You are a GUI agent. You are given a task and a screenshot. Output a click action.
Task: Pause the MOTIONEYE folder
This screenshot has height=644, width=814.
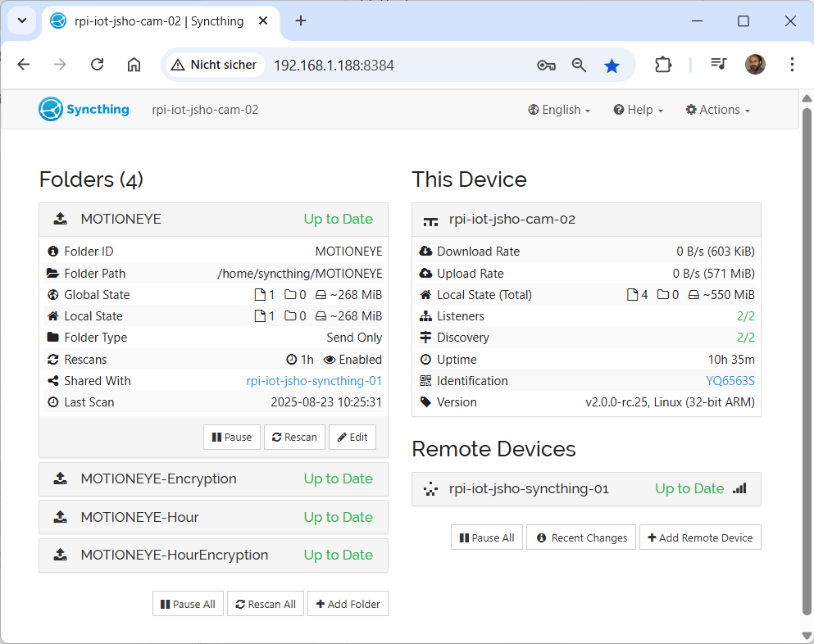coord(232,438)
